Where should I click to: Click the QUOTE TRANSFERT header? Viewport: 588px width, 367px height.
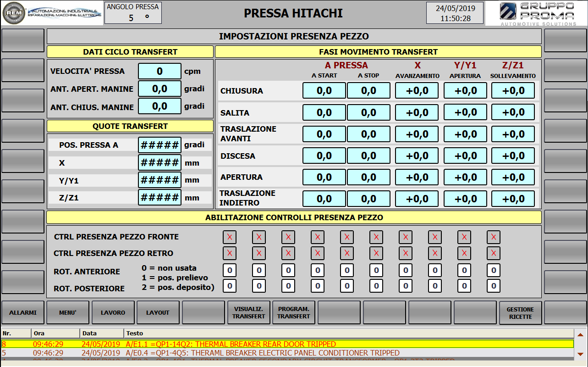click(x=130, y=126)
